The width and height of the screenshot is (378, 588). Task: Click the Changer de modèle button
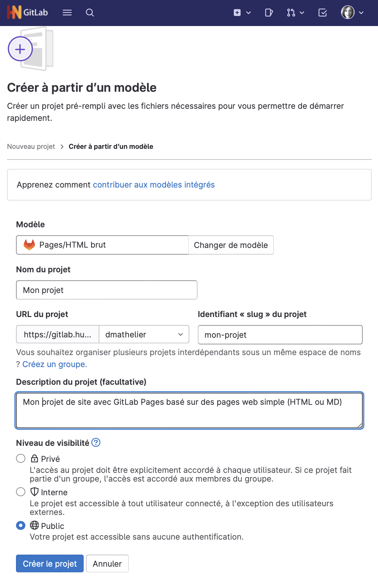click(231, 245)
